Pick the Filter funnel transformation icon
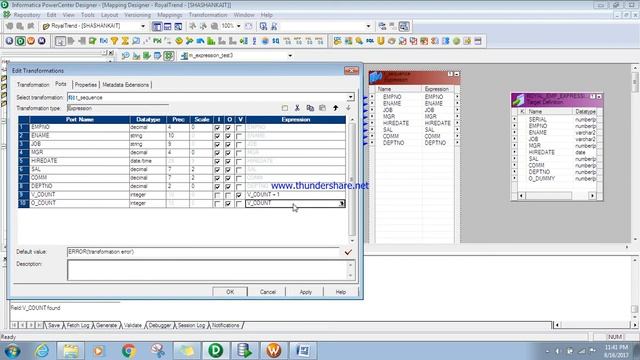Image resolution: width=640 pixels, height=360 pixels. point(115,41)
